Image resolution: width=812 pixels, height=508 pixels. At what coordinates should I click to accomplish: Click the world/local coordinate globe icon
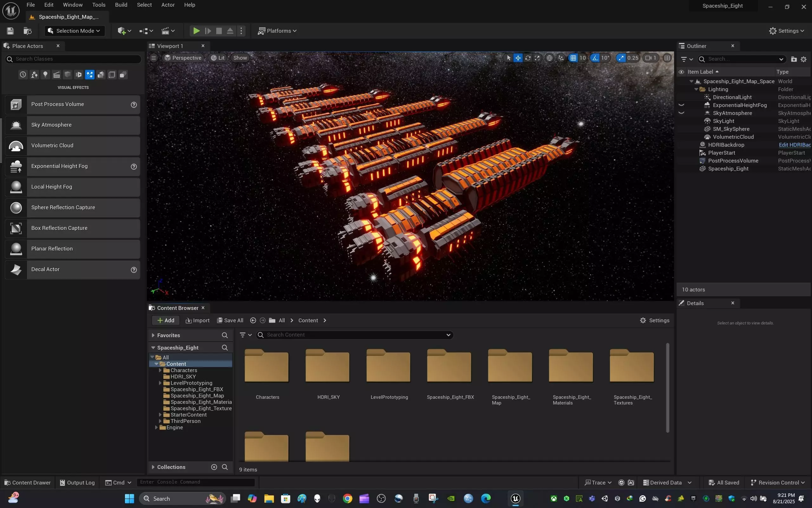tap(549, 58)
